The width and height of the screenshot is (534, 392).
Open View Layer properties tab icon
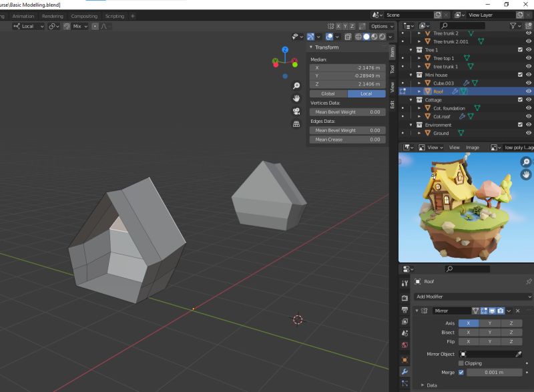(405, 321)
